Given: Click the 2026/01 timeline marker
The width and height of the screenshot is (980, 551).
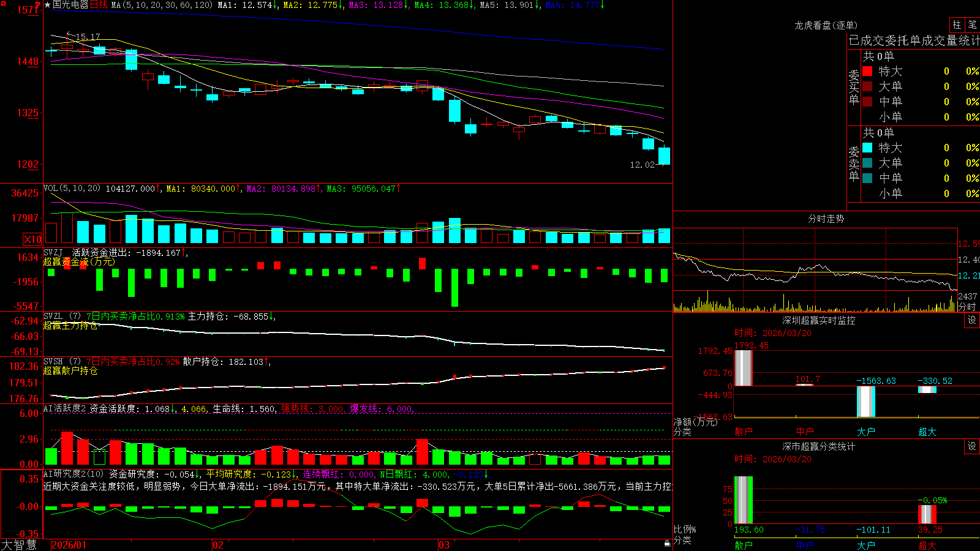Looking at the screenshot, I should point(69,545).
